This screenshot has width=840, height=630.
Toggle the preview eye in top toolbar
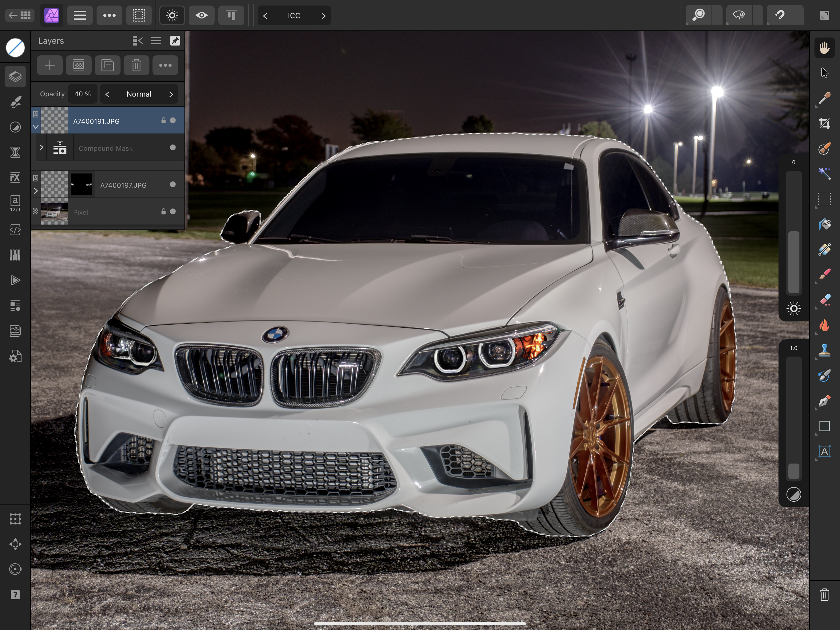tap(202, 16)
